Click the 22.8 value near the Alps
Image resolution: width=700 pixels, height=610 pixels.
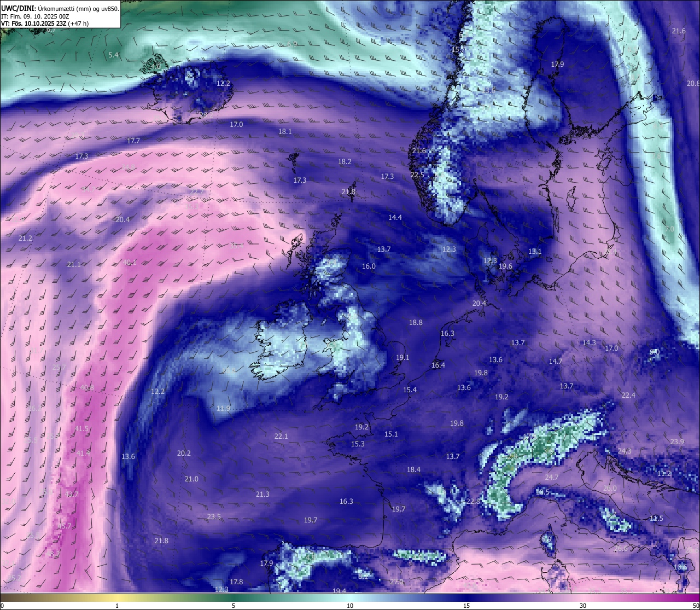(473, 501)
